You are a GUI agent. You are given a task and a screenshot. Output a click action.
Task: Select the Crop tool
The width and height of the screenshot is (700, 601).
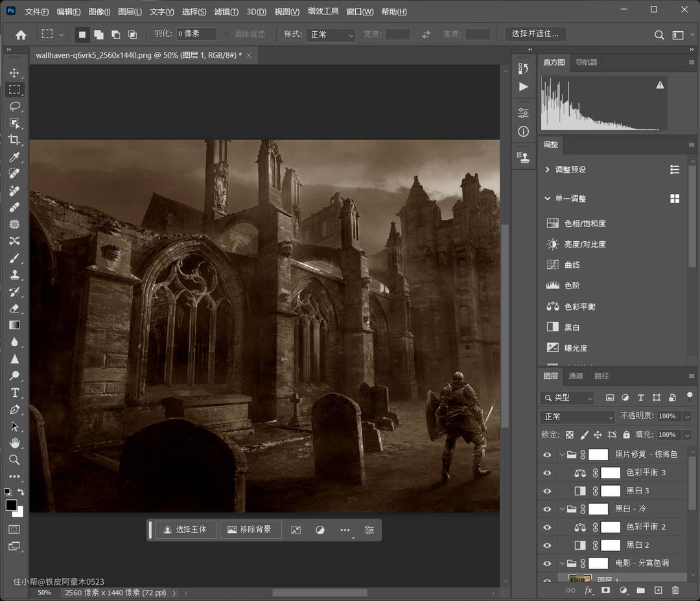(x=14, y=140)
